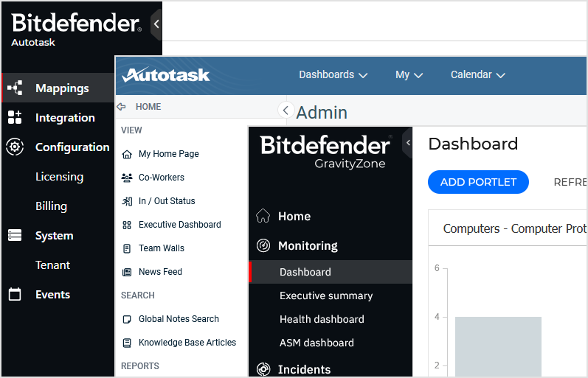Click the Admin page heading
This screenshot has width=588, height=378.
[x=322, y=113]
